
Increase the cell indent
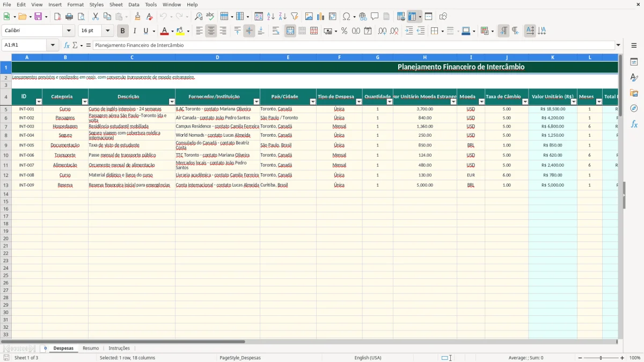coord(409,31)
